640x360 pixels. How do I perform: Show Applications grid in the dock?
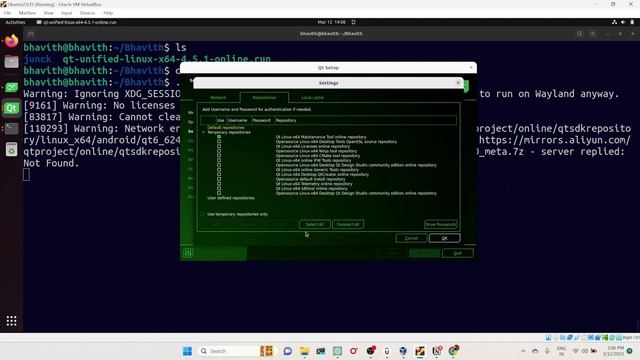point(11,321)
